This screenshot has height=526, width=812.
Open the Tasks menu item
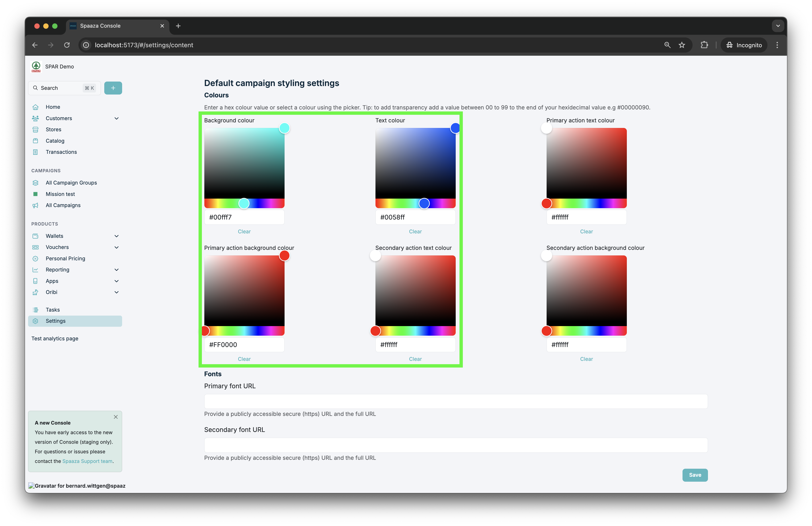(x=53, y=310)
